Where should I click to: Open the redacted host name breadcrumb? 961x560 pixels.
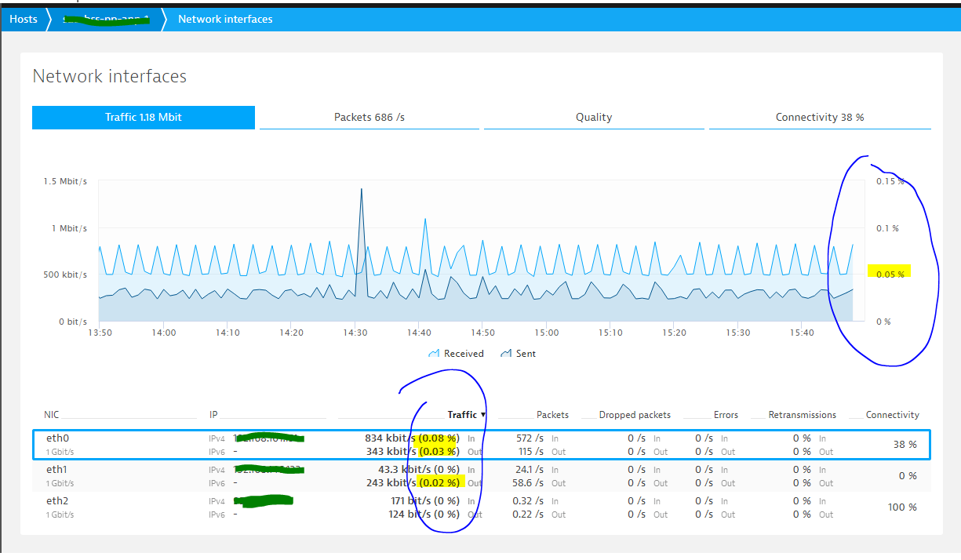click(x=106, y=19)
